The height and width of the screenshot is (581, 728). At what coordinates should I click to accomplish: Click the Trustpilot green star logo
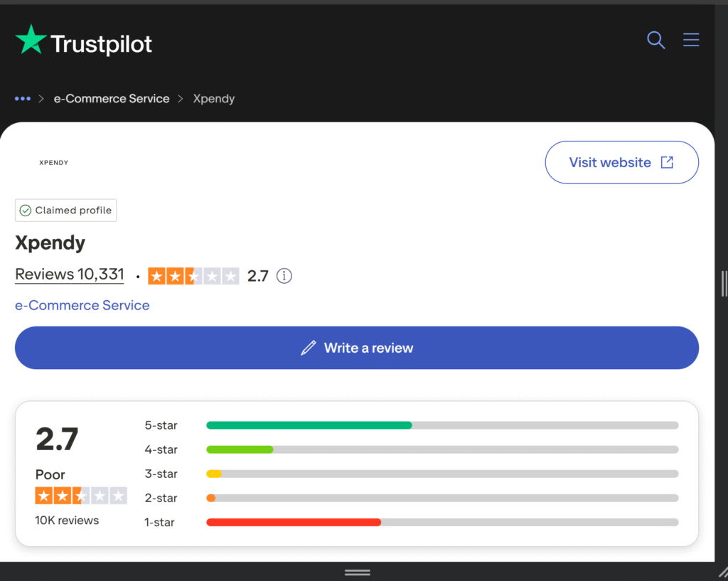31,40
